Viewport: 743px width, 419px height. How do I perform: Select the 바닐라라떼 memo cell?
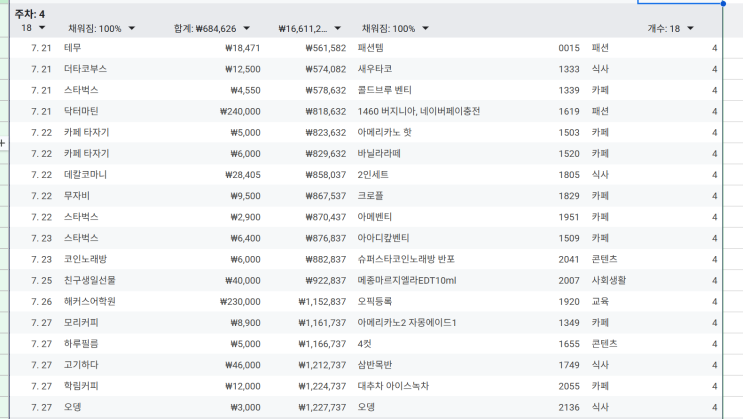coord(379,154)
